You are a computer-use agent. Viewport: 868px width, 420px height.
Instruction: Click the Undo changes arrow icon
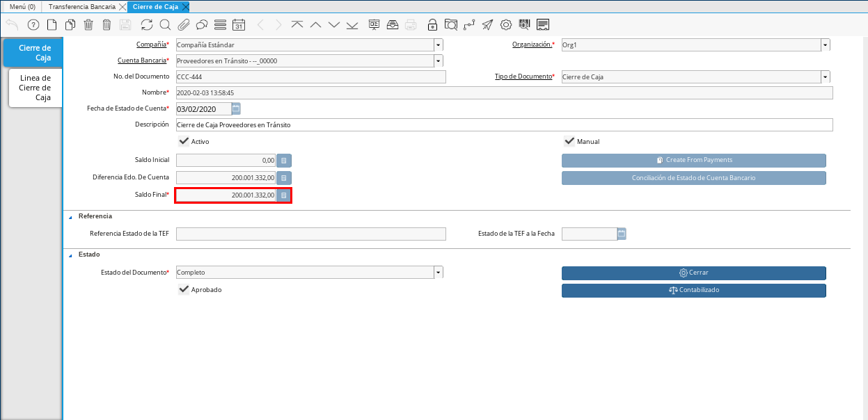(13, 25)
